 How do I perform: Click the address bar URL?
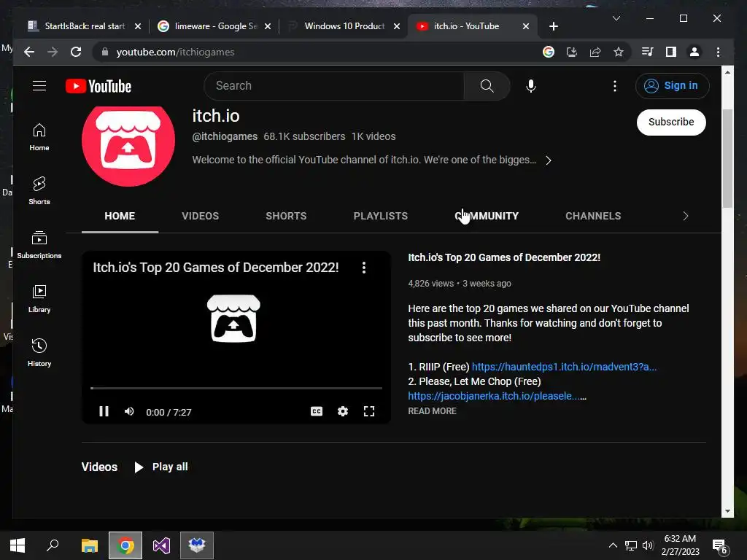click(x=175, y=52)
